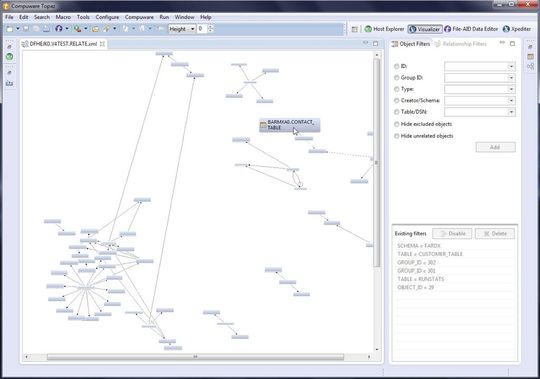Click the Print toolbar icon

(46, 29)
